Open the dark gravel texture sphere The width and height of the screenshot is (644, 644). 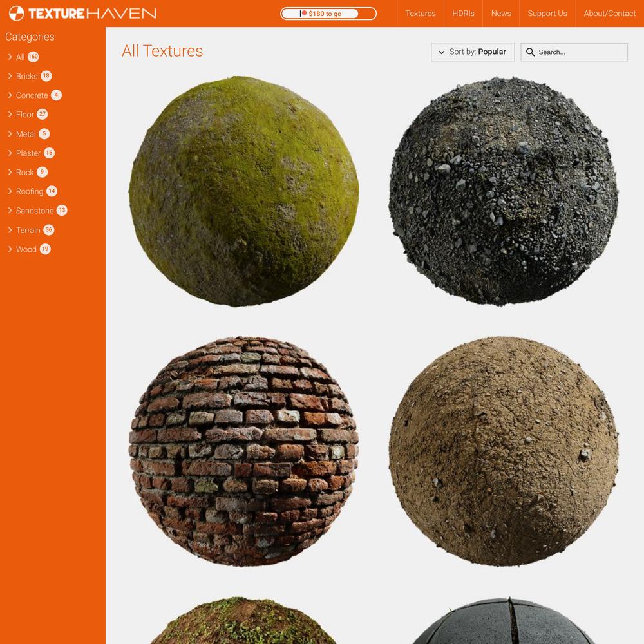[x=504, y=191]
